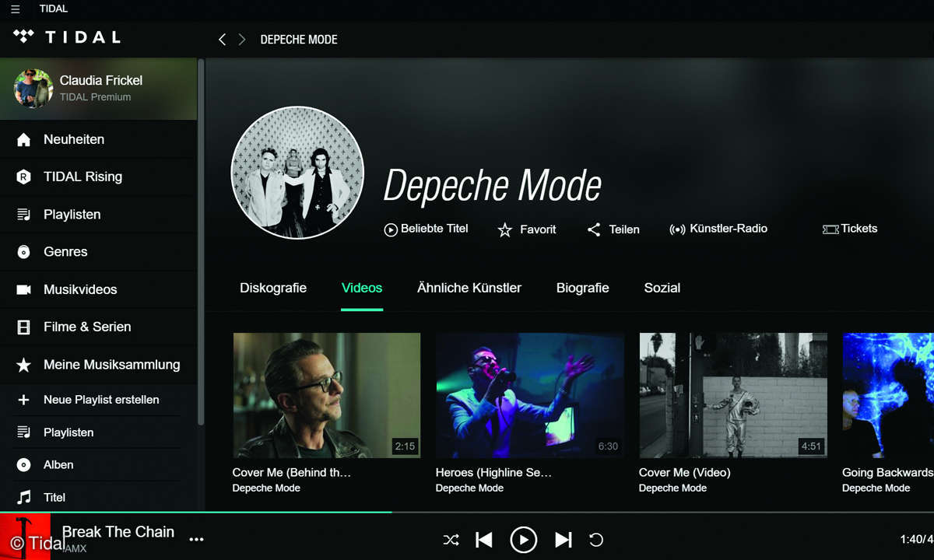Open Cover Me (Behind th… video thumbnail

tap(327, 395)
